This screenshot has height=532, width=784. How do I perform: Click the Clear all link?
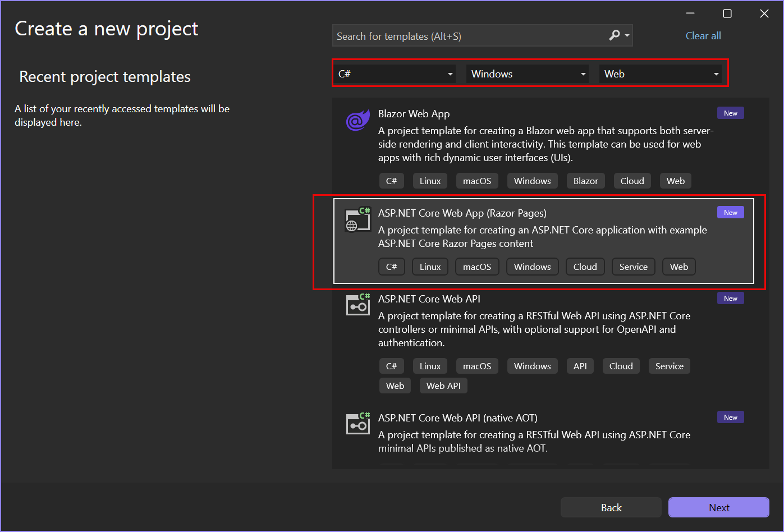tap(703, 35)
